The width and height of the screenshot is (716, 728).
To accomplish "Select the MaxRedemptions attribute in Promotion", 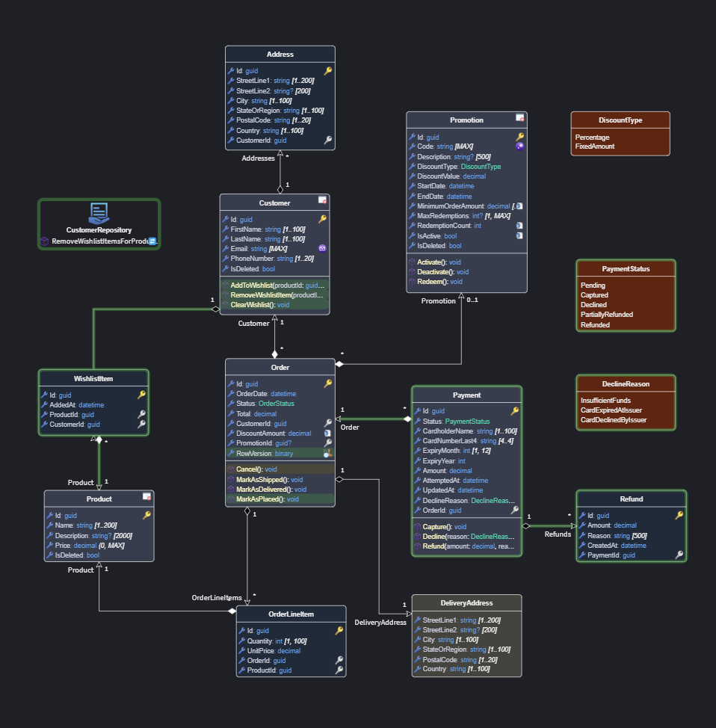I will [466, 216].
